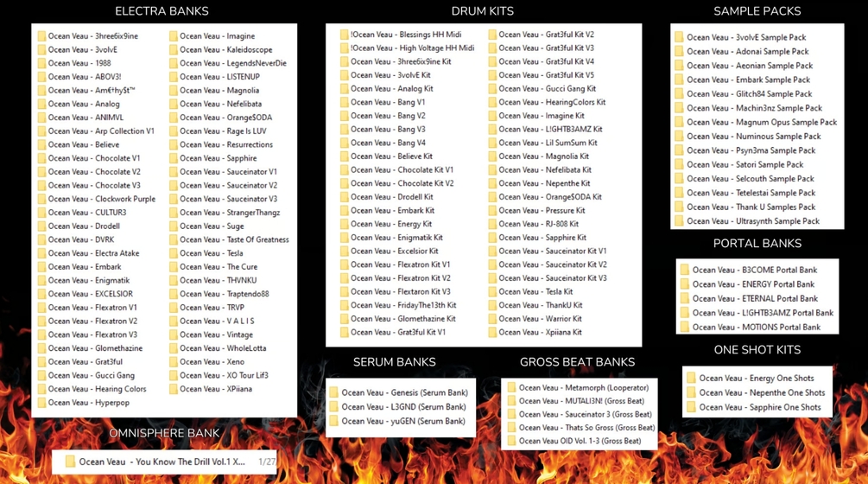868x484 pixels.
Task: Open 'Ocean Veau - Arp Collection V1' folder
Action: coord(101,131)
